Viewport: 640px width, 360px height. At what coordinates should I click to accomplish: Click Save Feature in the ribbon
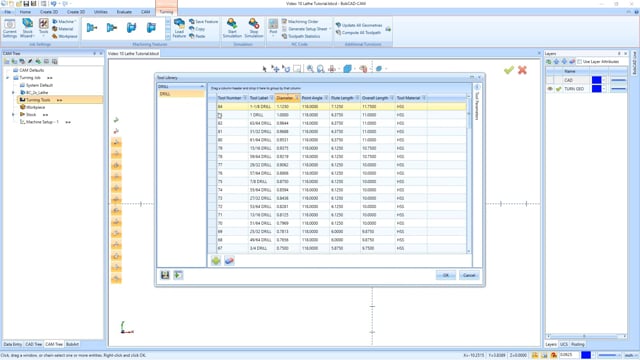(204, 21)
